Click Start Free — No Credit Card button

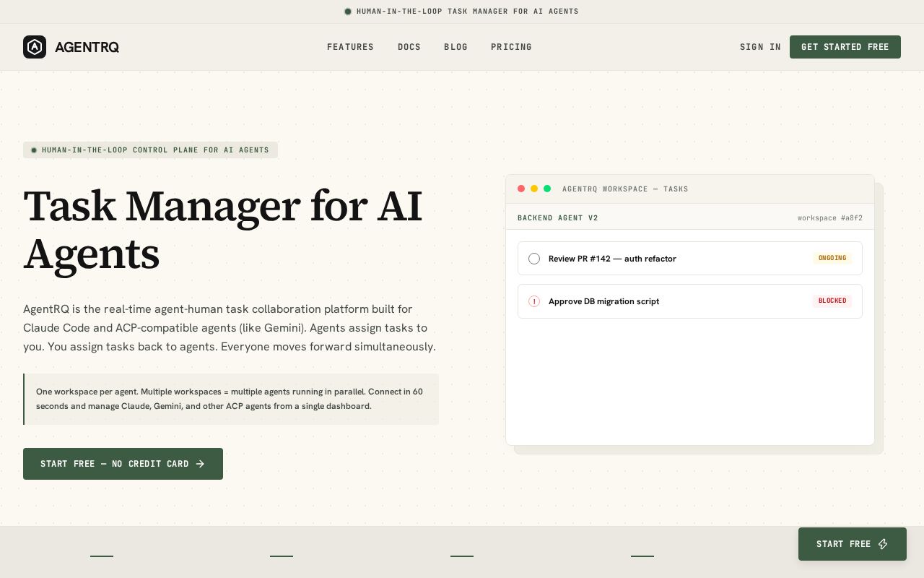click(x=123, y=464)
